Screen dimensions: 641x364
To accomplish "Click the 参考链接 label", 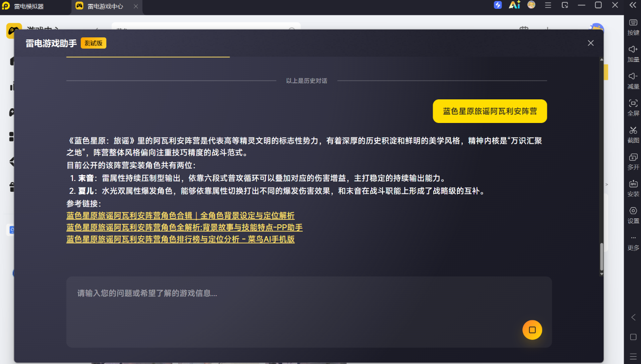I will 84,203.
